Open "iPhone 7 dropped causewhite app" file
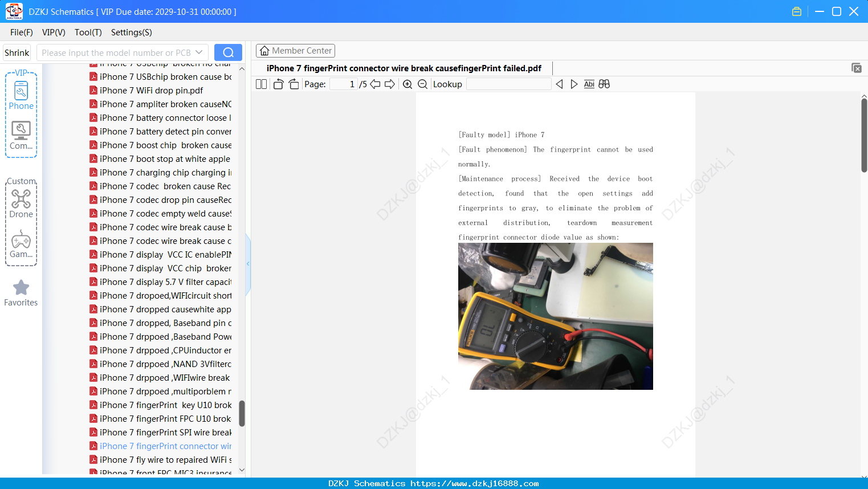Screen dimensions: 868x489 coord(161,309)
